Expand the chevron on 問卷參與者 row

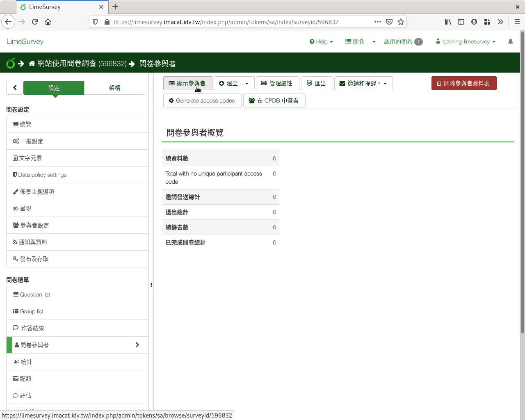(137, 345)
